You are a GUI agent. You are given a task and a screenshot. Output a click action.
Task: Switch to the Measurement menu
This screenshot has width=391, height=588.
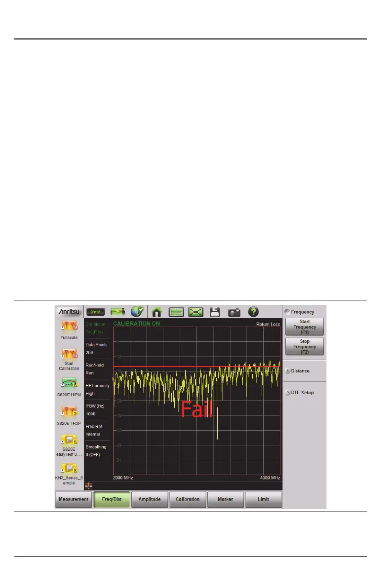tap(74, 500)
